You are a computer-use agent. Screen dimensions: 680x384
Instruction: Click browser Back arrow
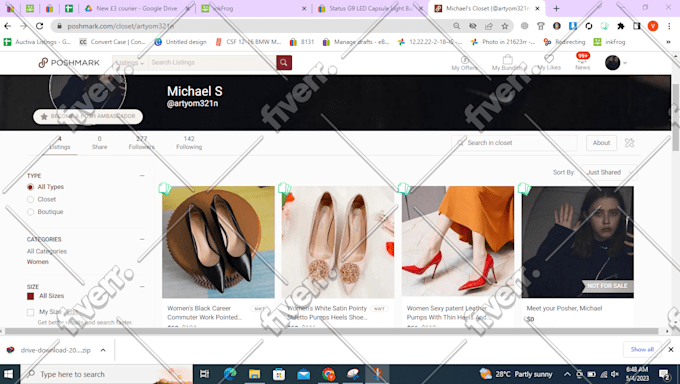[x=7, y=26]
